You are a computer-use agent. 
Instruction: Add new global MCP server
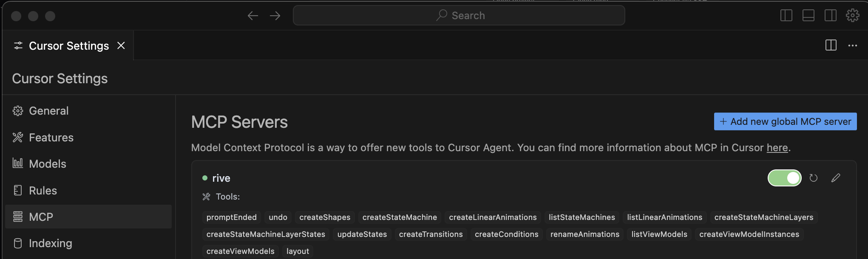click(785, 121)
